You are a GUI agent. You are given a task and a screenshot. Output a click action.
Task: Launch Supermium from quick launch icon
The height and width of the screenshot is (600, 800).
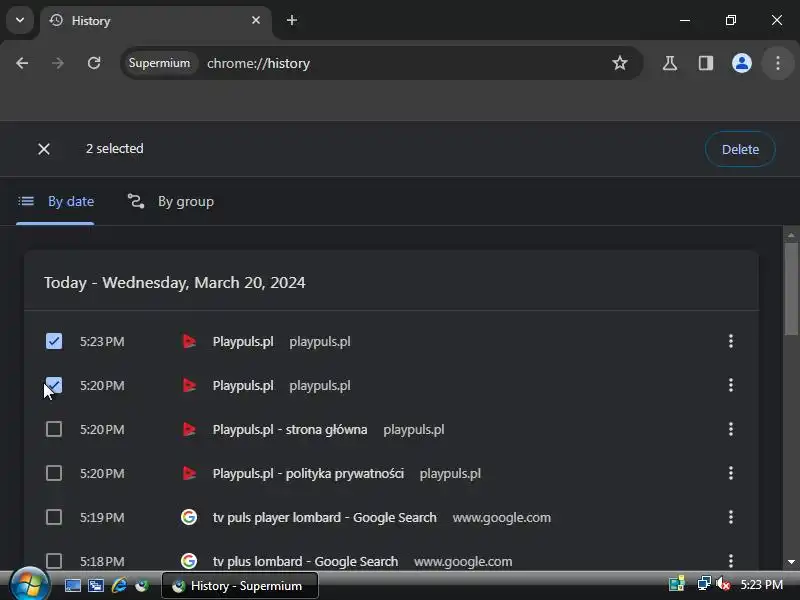click(142, 585)
